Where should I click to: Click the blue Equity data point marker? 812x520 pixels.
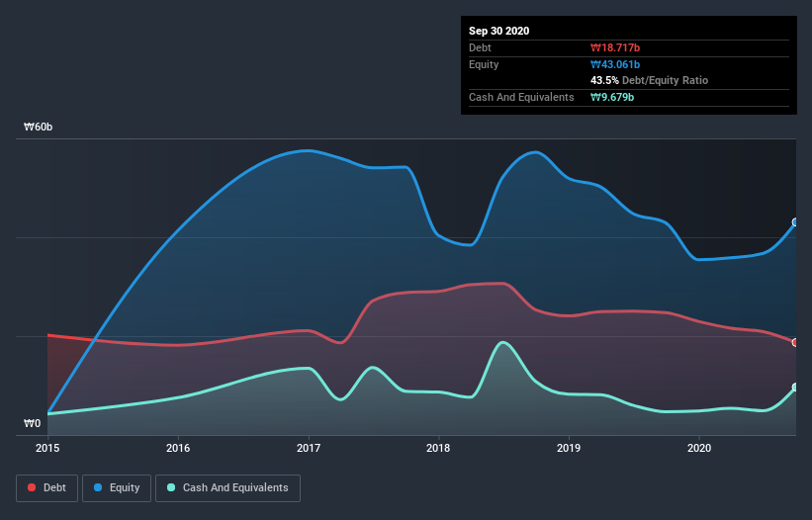coord(796,222)
